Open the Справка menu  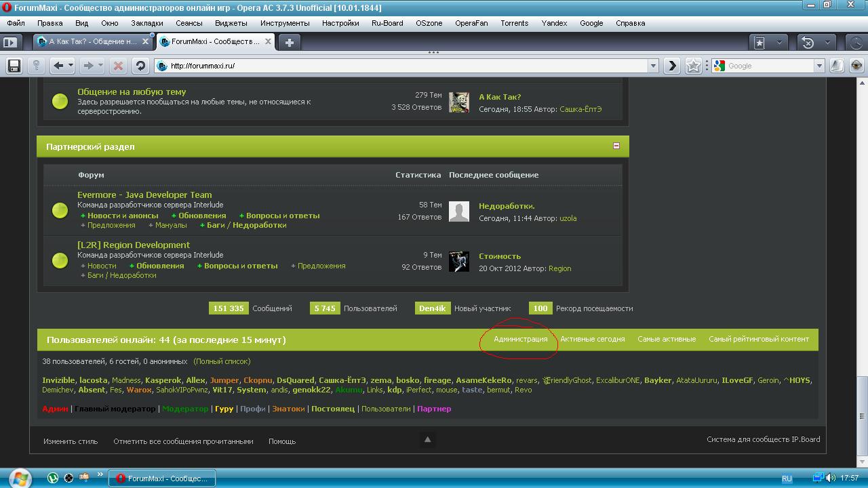[630, 23]
